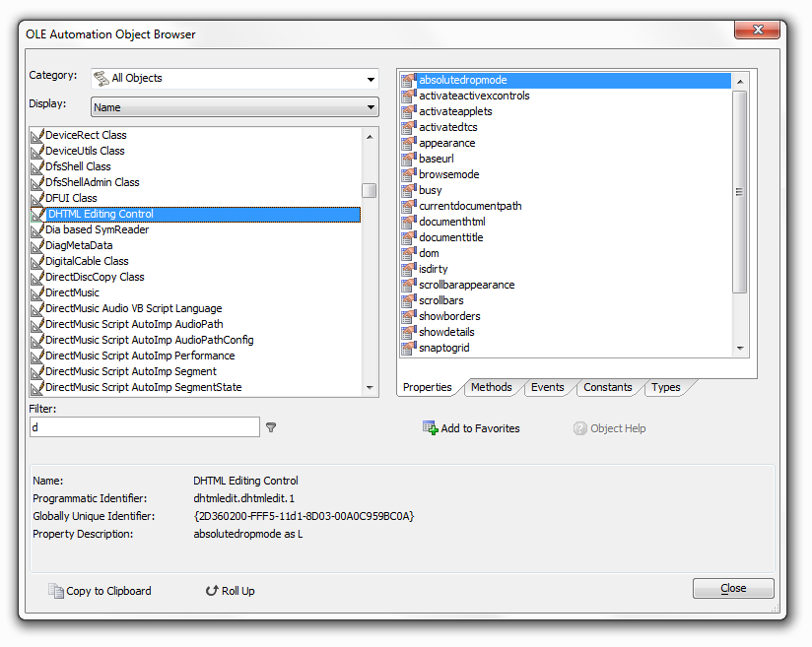Click the property icon next to dom
The image size is (812, 647).
click(x=409, y=254)
